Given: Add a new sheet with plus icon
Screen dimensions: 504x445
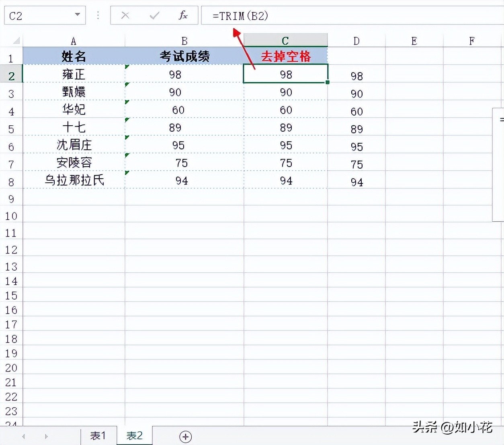Looking at the screenshot, I should (x=185, y=437).
